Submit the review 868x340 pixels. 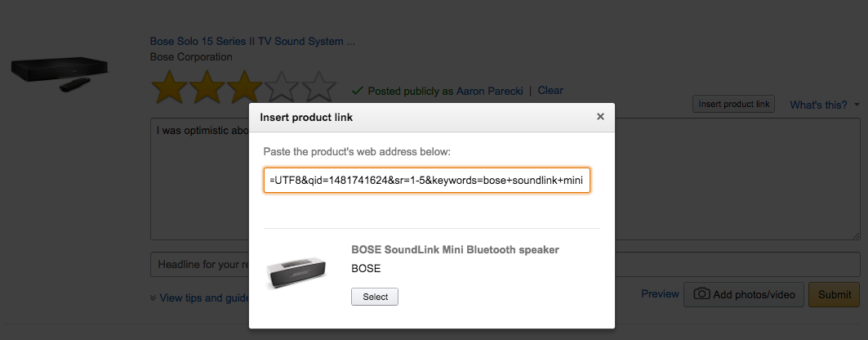pos(835,294)
